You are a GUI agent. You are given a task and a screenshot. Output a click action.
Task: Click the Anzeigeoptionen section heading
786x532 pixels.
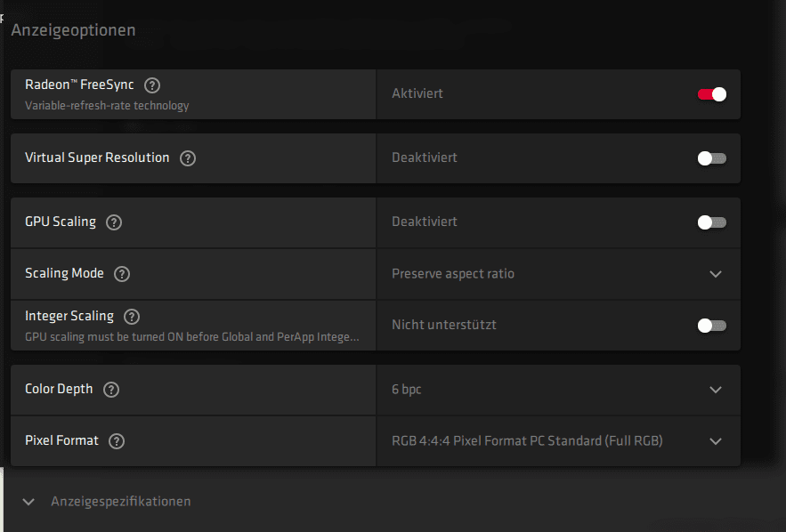[73, 30]
